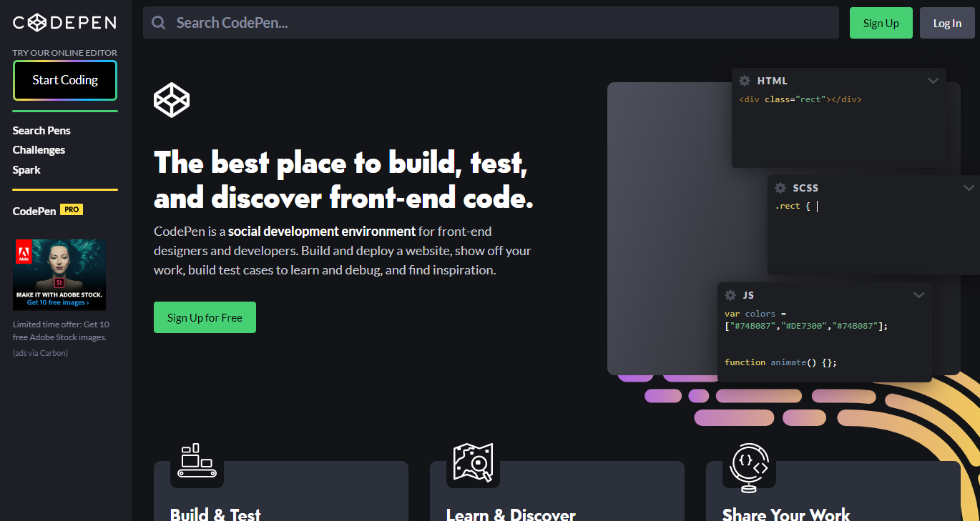The image size is (980, 521).
Task: Click the Build & Test conveyor icon
Action: [197, 461]
